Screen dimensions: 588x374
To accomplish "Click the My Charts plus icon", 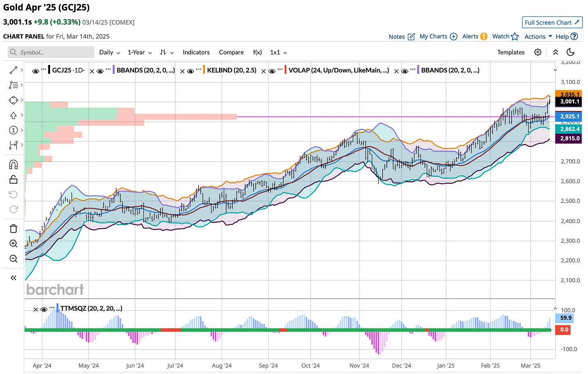I will (454, 36).
